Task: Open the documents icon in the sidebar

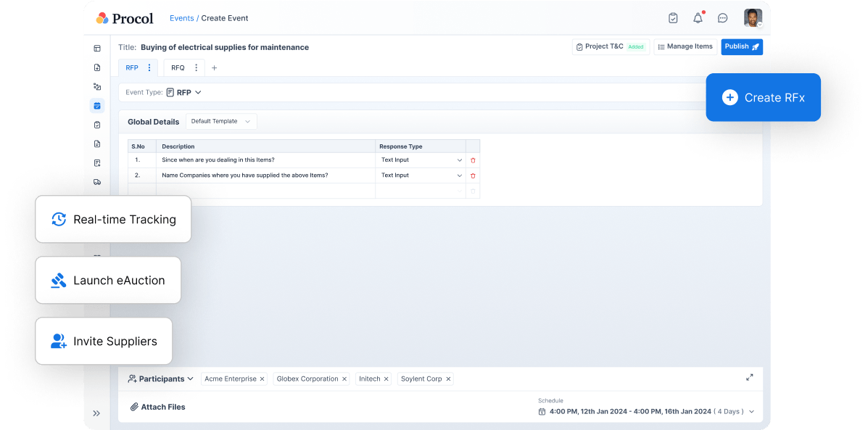Action: (x=97, y=144)
